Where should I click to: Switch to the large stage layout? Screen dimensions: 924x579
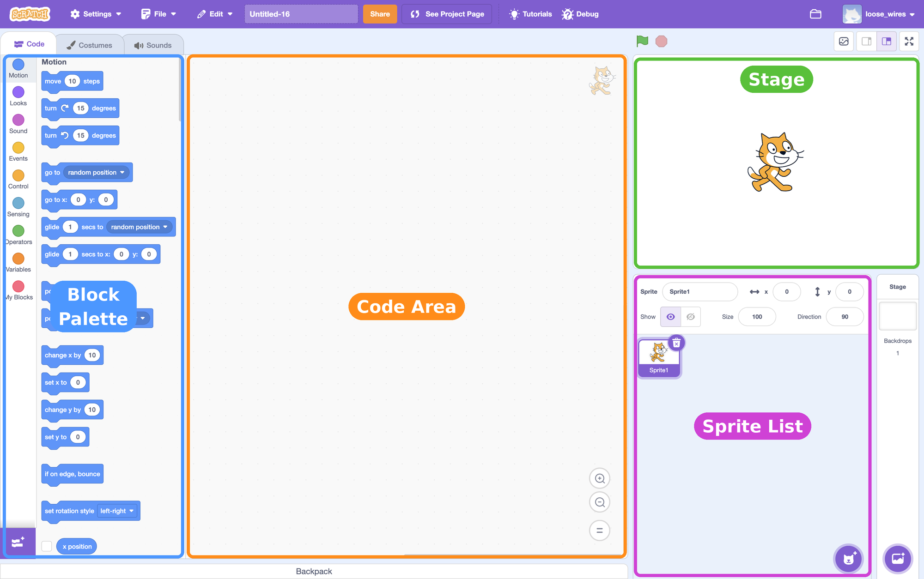coord(887,41)
